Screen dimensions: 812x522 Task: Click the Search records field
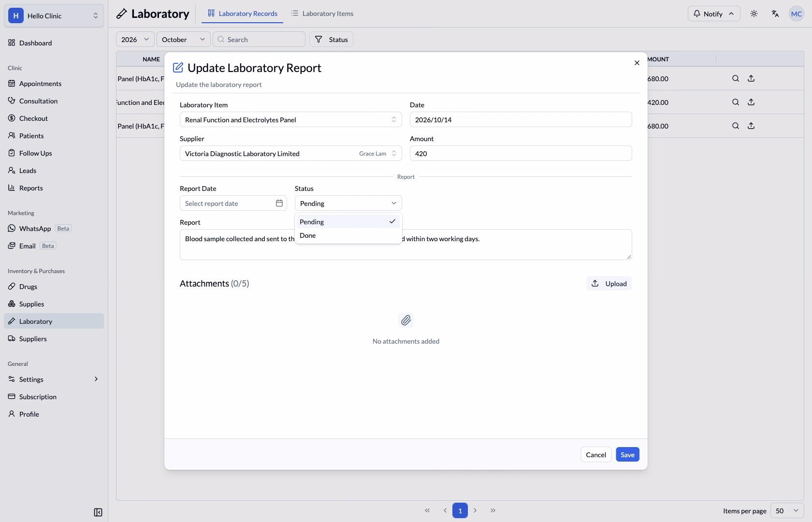point(259,39)
